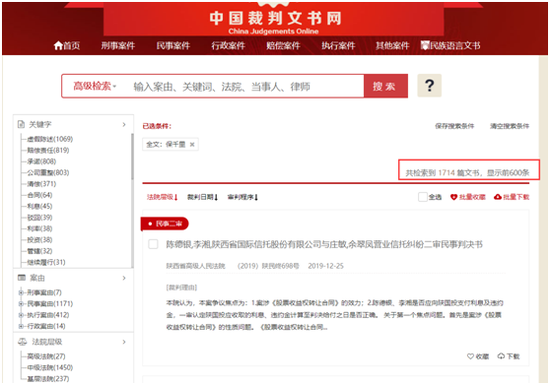Open the 行政案件 menu item
Screen dimensions: 550x385
pos(228,46)
